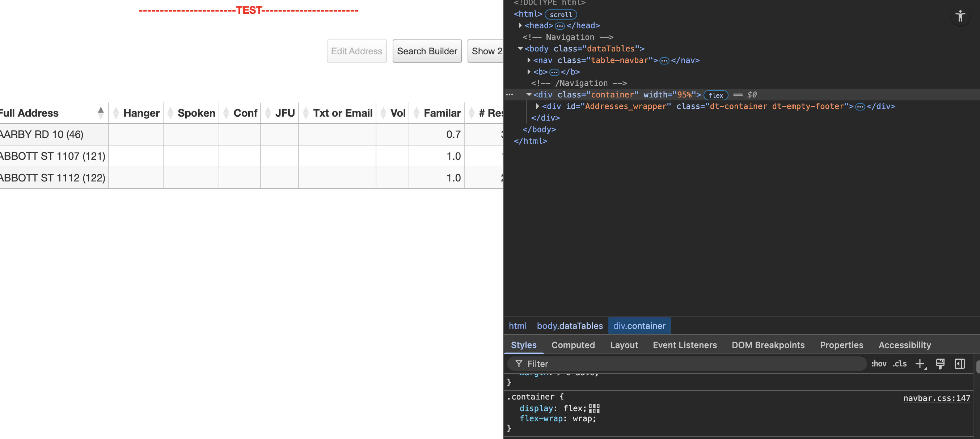Select div.container in the breadcrumb bar

pyautogui.click(x=639, y=326)
